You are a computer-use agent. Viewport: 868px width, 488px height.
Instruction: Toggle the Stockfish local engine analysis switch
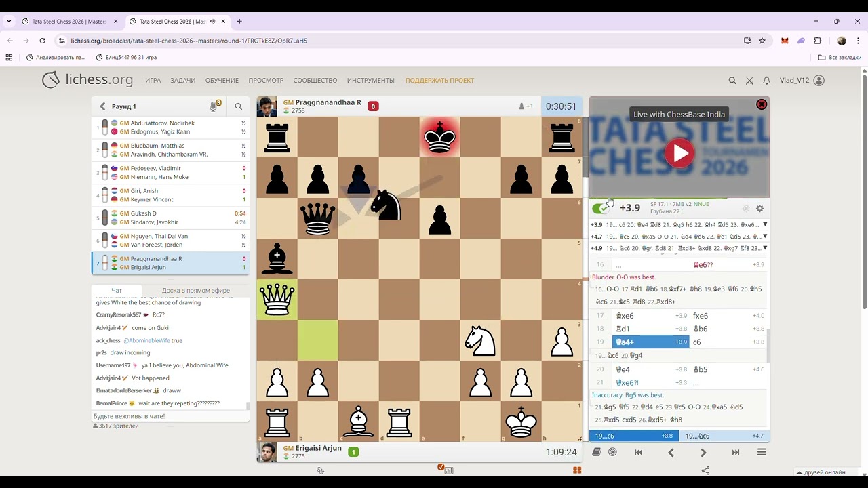click(600, 208)
